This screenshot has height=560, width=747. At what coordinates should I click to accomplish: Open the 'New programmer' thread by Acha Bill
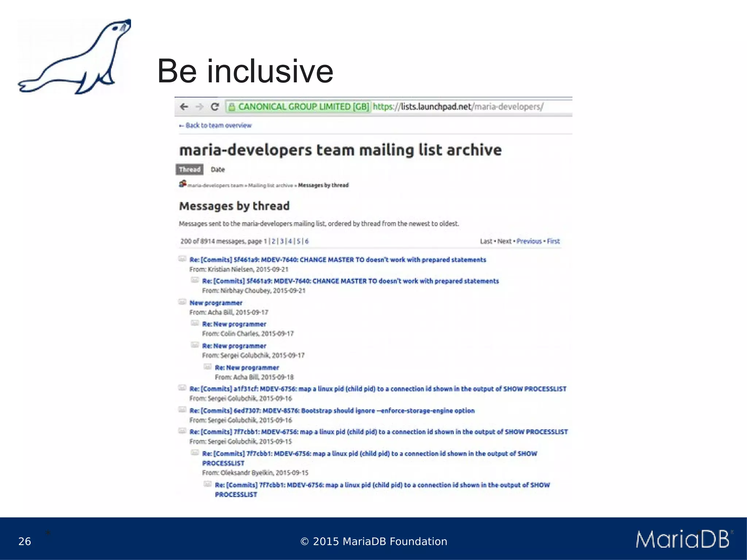click(x=216, y=303)
